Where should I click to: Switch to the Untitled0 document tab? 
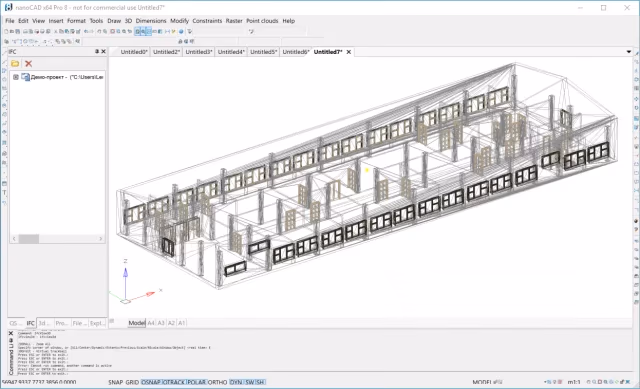134,52
